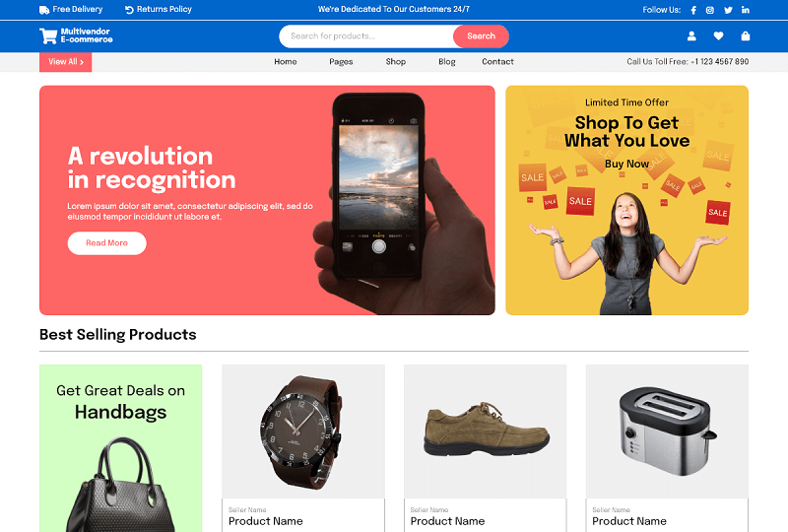This screenshot has width=788, height=532.
Task: Click the Twitter bird icon
Action: pos(728,10)
